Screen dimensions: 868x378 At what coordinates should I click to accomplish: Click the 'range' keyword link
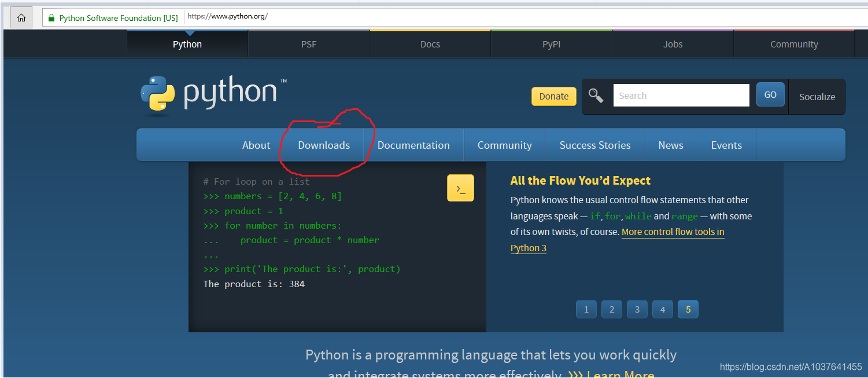685,216
